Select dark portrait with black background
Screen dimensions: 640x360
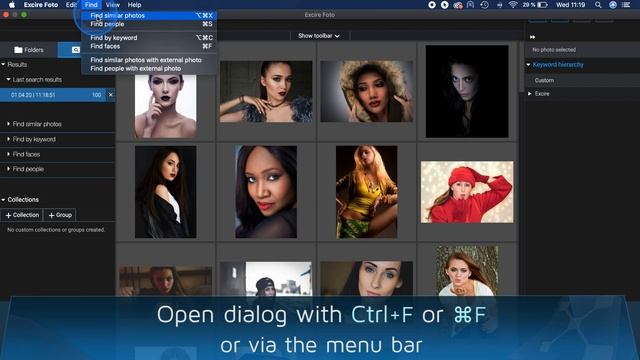467,91
